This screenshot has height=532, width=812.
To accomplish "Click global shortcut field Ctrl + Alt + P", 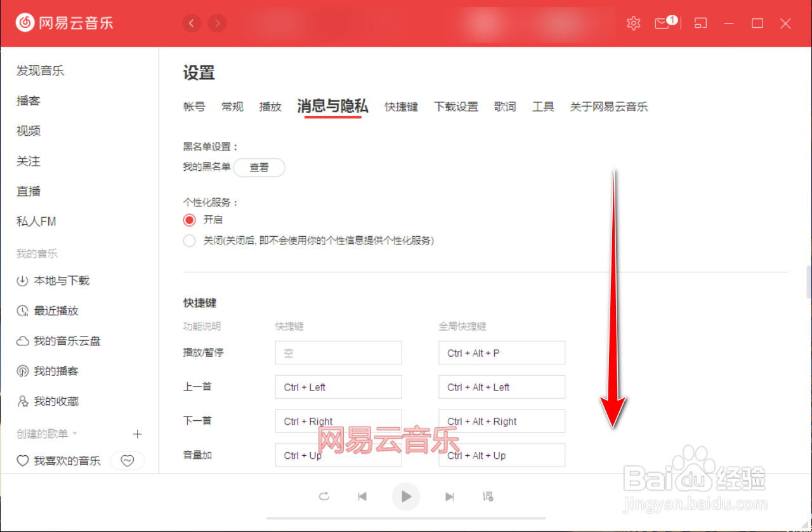I will tap(502, 353).
